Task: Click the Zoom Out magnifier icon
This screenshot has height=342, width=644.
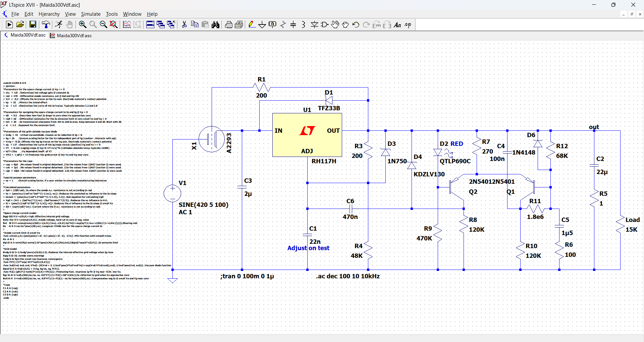Action: [x=103, y=24]
